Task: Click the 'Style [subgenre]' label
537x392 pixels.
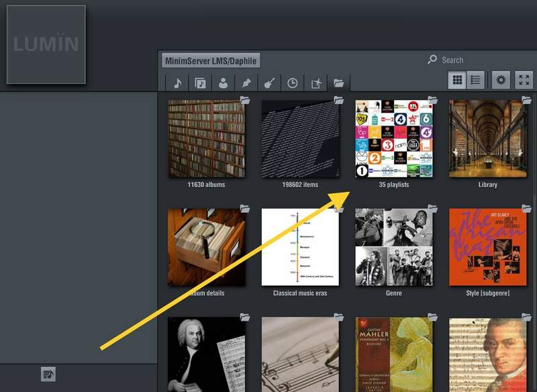Action: (x=488, y=293)
